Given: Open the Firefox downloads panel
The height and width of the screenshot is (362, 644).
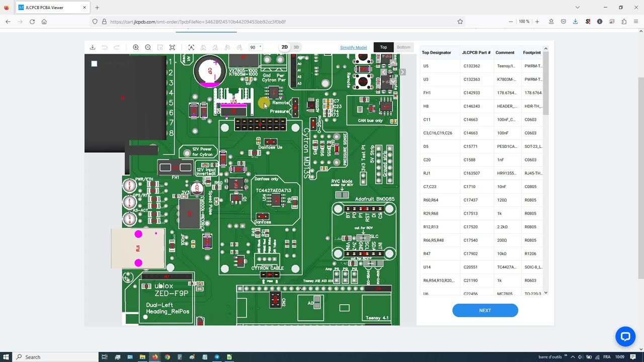Looking at the screenshot, I should pos(575,22).
